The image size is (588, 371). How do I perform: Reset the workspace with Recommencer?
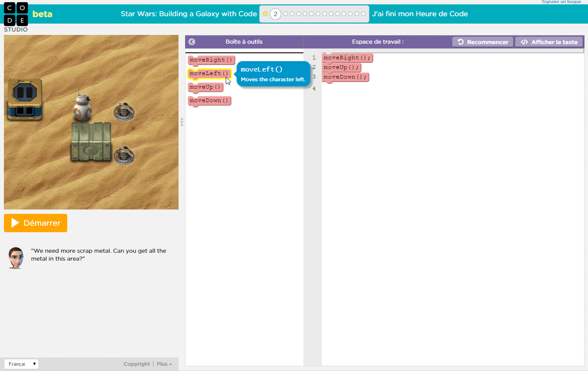(x=483, y=42)
